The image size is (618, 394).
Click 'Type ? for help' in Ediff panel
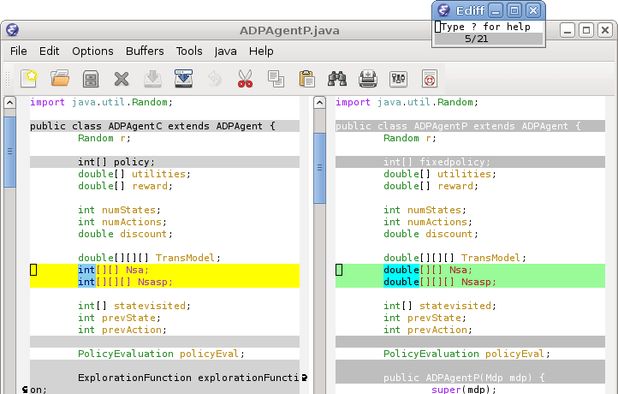(x=486, y=27)
